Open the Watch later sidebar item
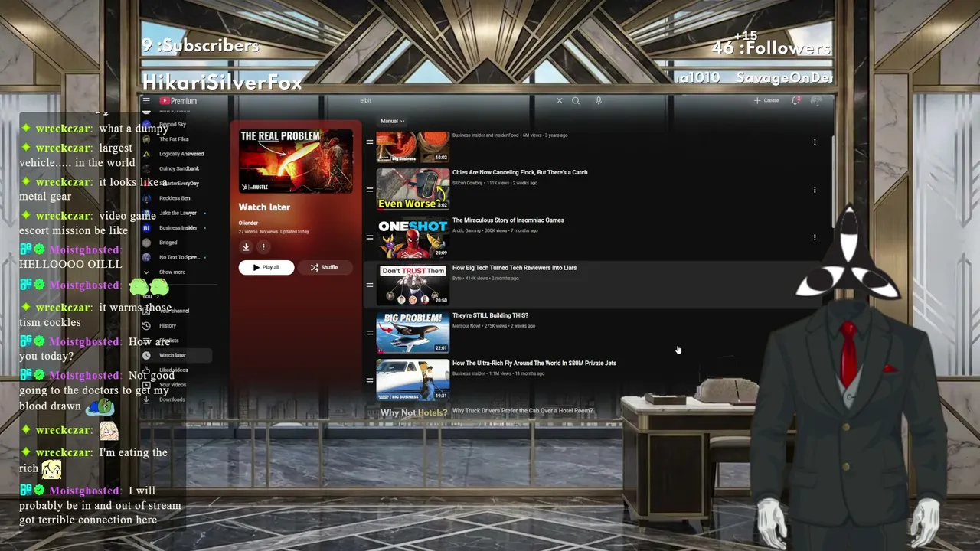980x551 pixels. [175, 355]
